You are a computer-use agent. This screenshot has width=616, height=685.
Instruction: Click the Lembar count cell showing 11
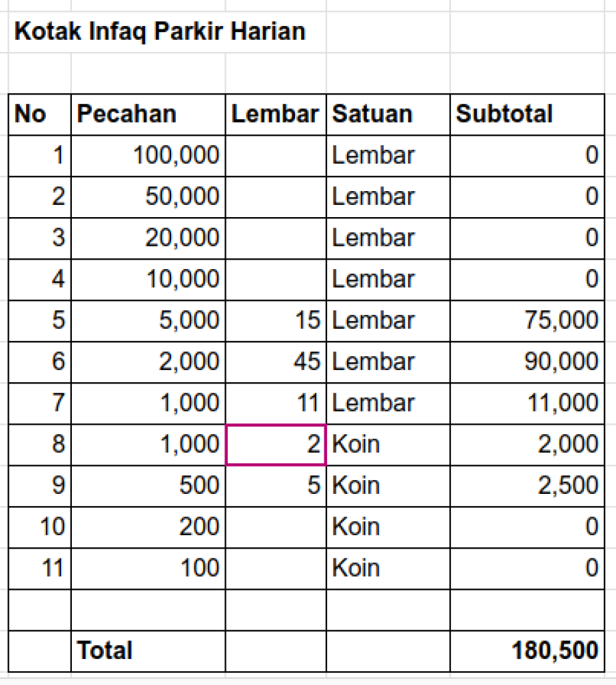click(276, 403)
